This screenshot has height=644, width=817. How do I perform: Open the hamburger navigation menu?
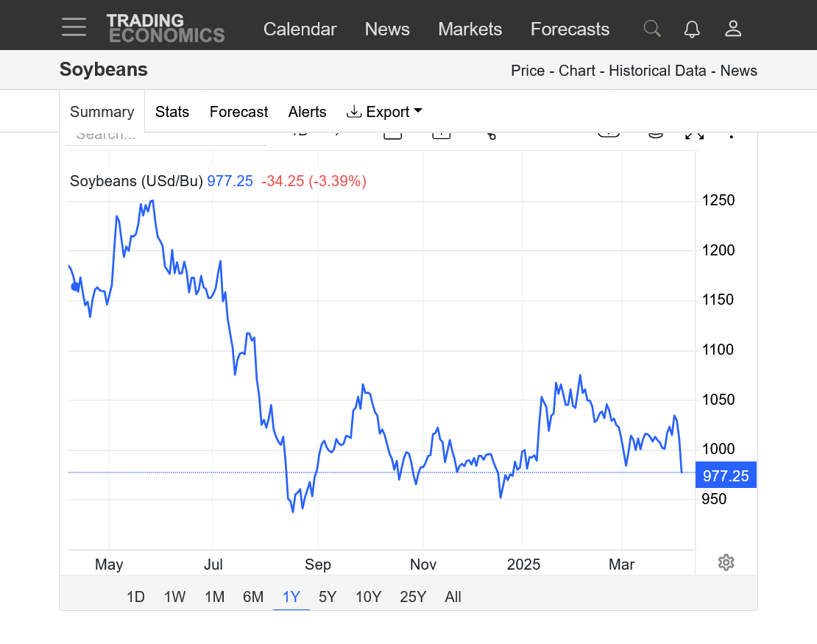point(74,28)
